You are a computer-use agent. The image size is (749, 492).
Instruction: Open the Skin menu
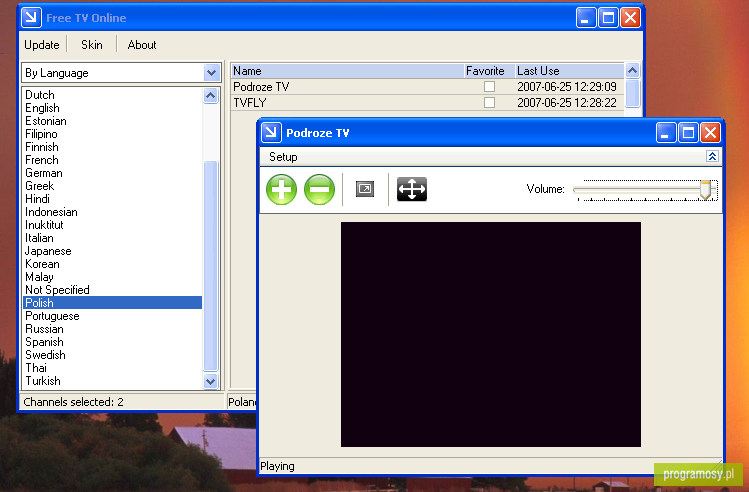pos(92,45)
